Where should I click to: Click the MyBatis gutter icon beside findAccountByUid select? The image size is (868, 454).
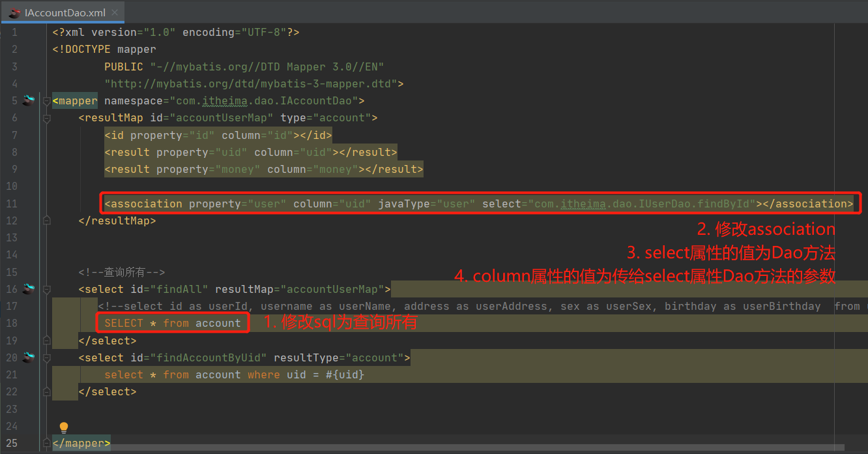pos(29,357)
